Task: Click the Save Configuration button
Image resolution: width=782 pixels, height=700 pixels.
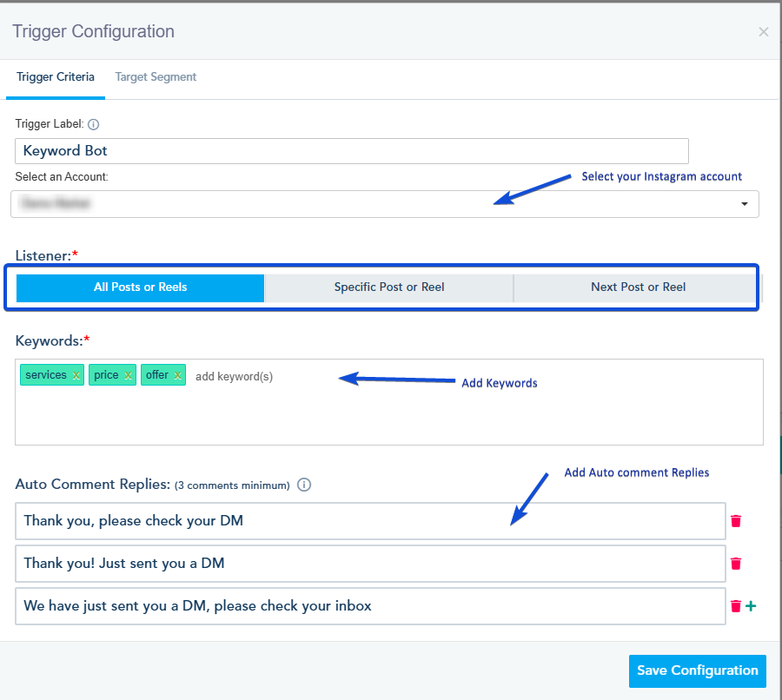Action: click(x=697, y=670)
